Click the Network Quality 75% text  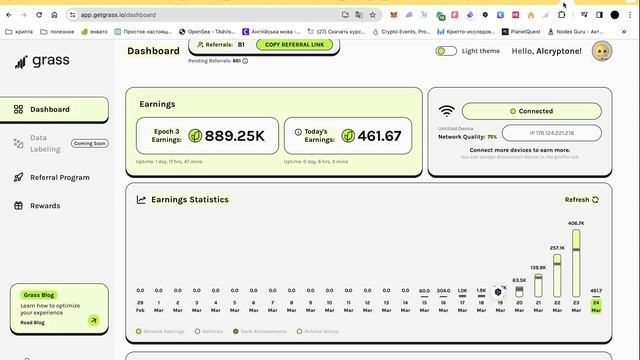(467, 137)
